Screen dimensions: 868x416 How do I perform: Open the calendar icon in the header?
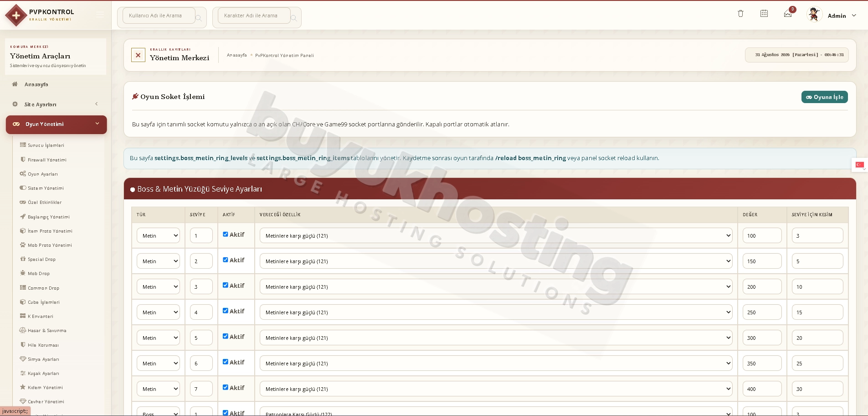(x=764, y=14)
